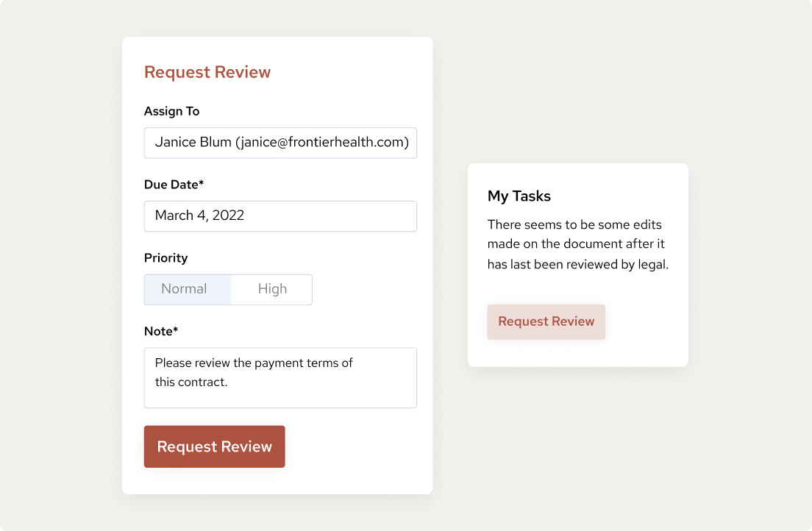Click 'There seems to be some edits' line
Image resolution: width=812 pixels, height=531 pixels.
574,224
